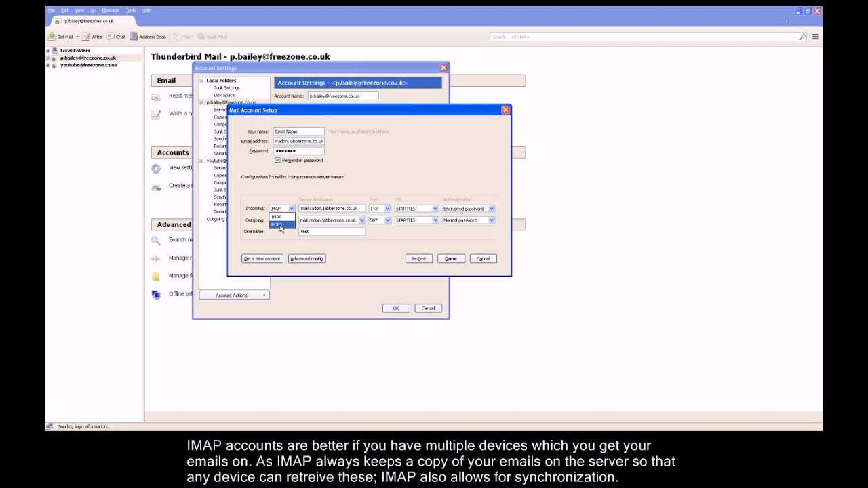This screenshot has width=868, height=488.
Task: Open the Outgoing server hostname dropdown
Action: click(x=361, y=220)
